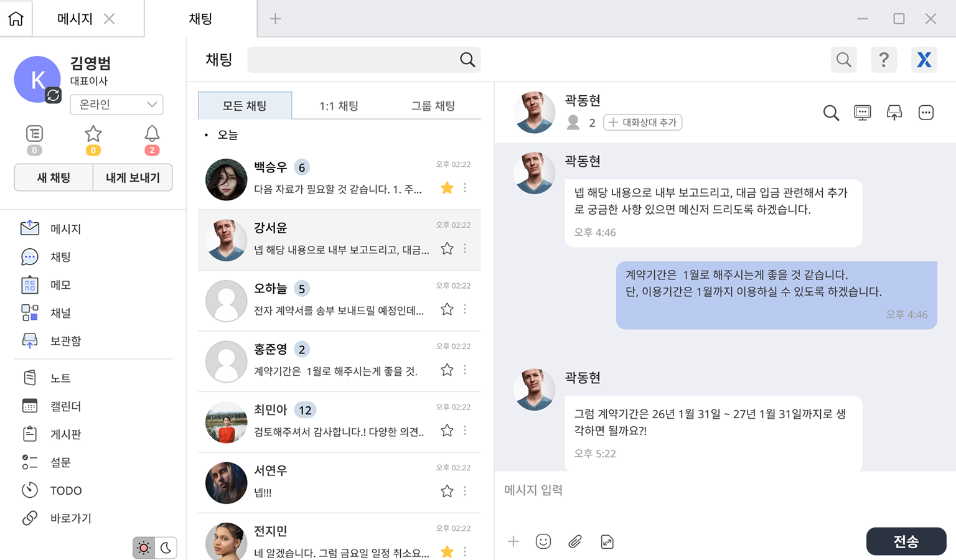
Task: Select the 메시지 tab at top
Action: point(74,19)
